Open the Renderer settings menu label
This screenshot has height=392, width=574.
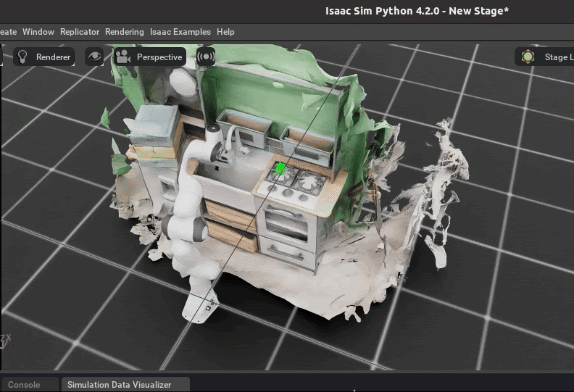click(x=53, y=57)
